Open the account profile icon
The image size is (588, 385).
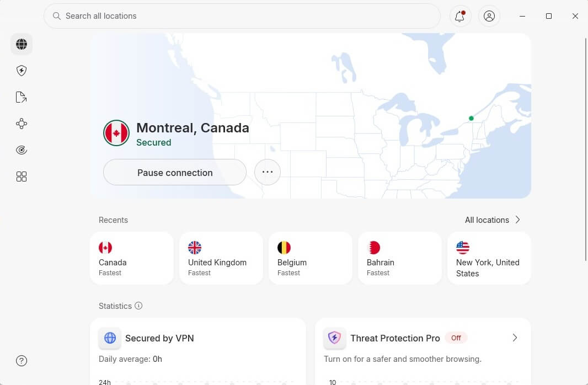pyautogui.click(x=489, y=16)
